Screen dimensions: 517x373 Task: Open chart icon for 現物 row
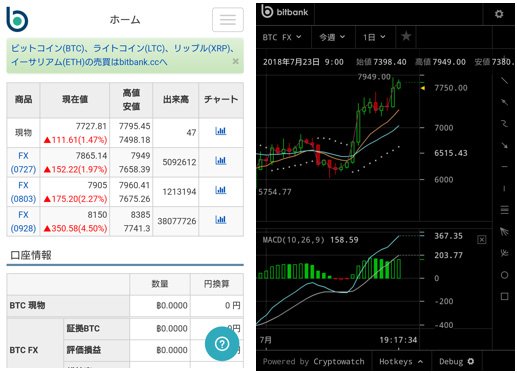tap(221, 131)
